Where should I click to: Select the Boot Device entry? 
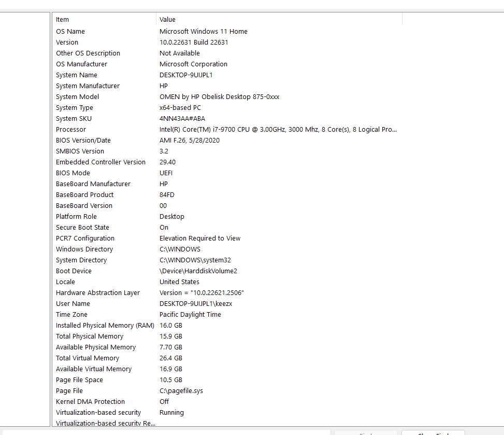tap(104, 271)
